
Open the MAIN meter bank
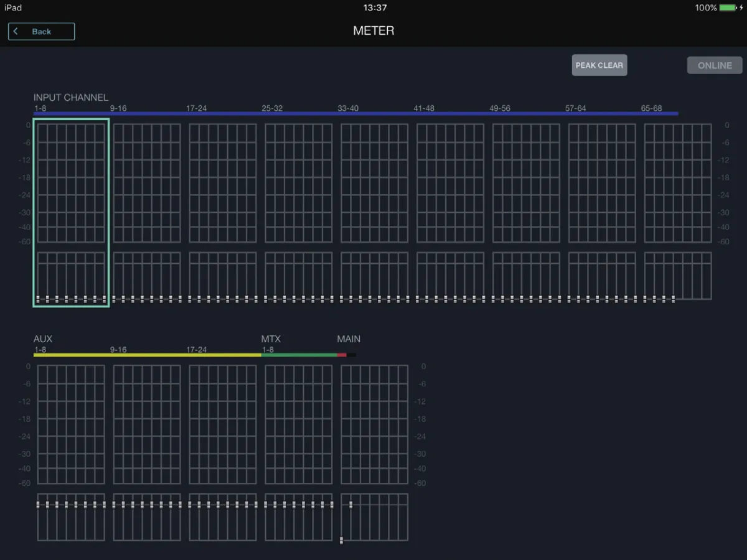pos(375,454)
